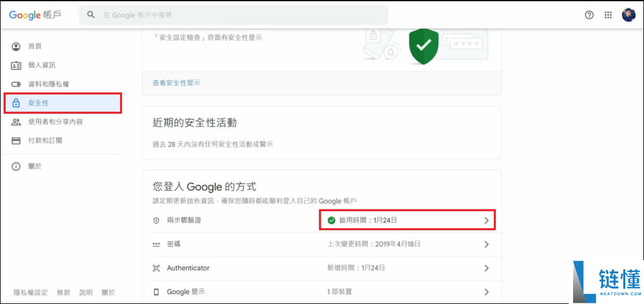Open the help question mark icon
This screenshot has width=644, height=304.
tap(589, 15)
